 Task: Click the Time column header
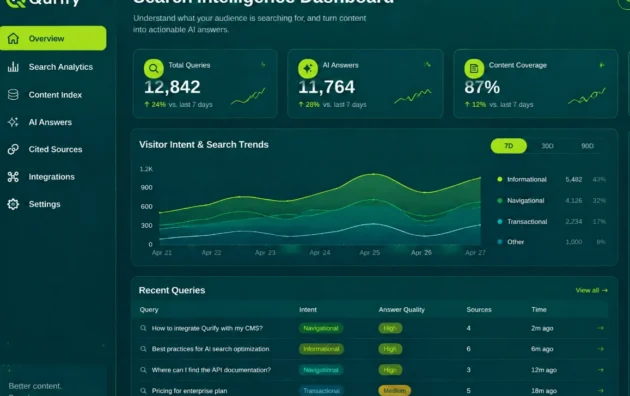539,310
